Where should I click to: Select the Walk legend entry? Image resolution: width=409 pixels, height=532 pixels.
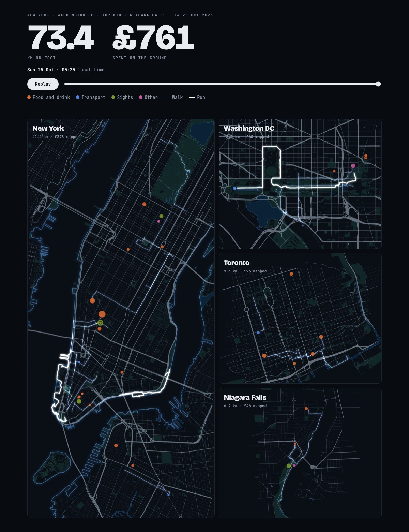click(x=173, y=97)
